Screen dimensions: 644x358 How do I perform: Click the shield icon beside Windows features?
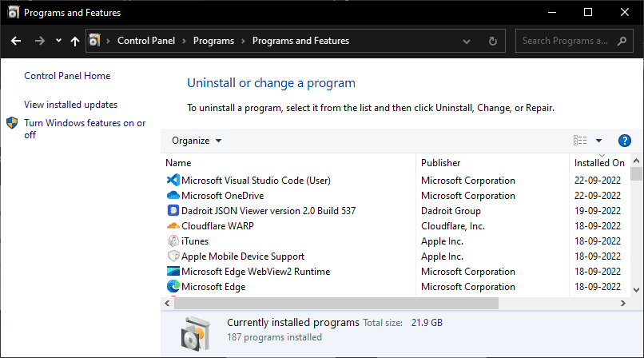[x=12, y=123]
